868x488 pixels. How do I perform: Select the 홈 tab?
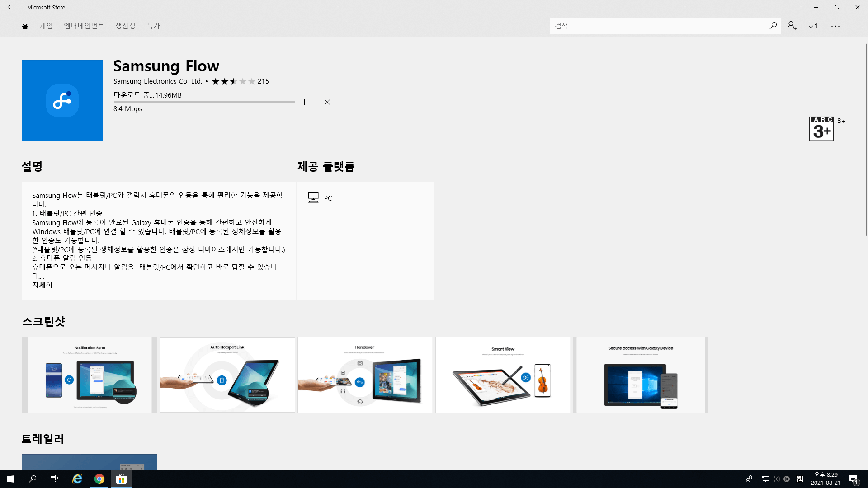[25, 26]
